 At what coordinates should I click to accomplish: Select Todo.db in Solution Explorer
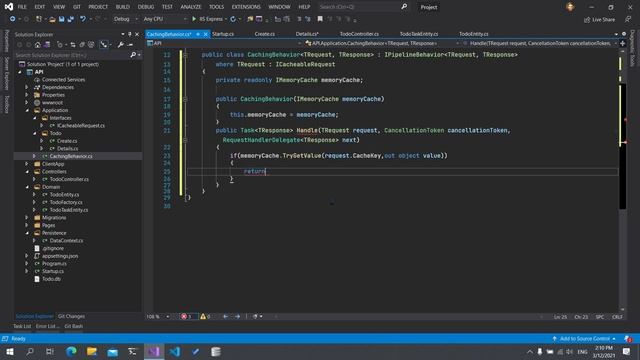pos(51,279)
